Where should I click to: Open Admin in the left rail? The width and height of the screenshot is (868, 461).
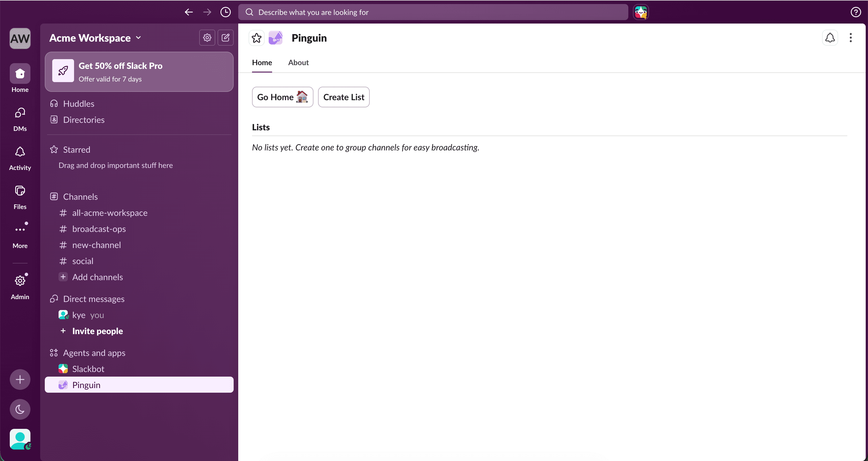(20, 287)
